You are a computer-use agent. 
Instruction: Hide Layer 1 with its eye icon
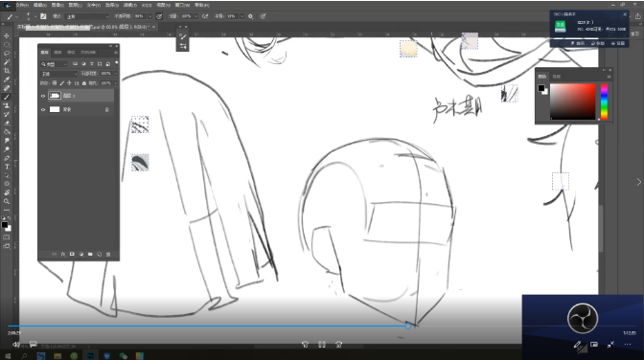43,96
